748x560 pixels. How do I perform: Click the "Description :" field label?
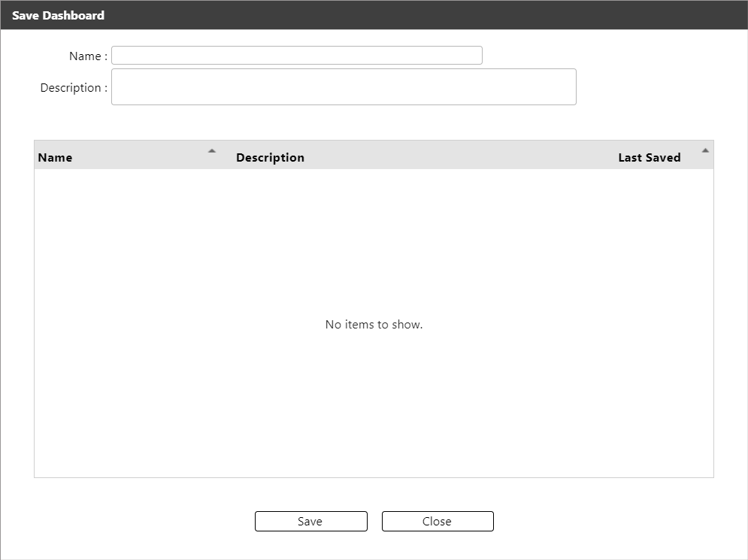[74, 88]
